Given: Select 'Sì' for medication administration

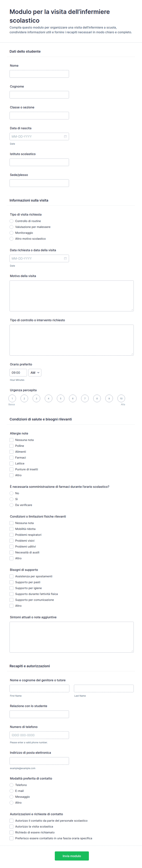Looking at the screenshot, I should pos(11,499).
